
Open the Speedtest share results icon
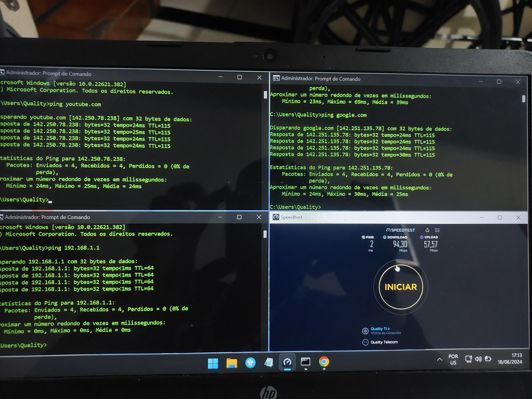427,230
